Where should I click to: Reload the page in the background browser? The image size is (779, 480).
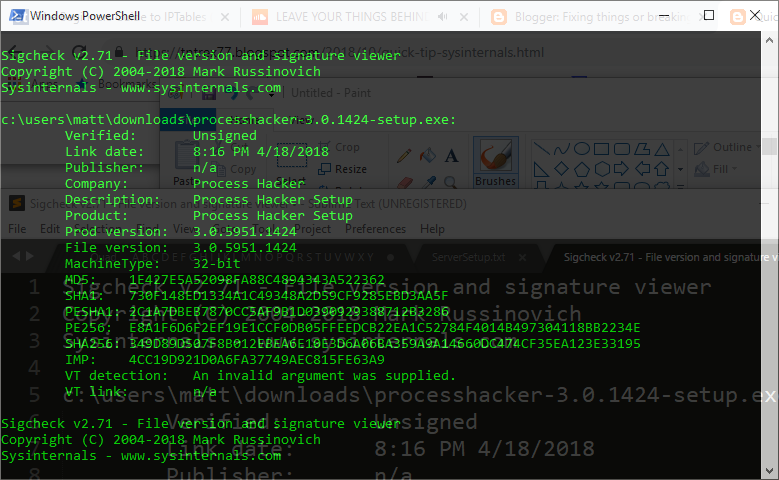(x=79, y=52)
